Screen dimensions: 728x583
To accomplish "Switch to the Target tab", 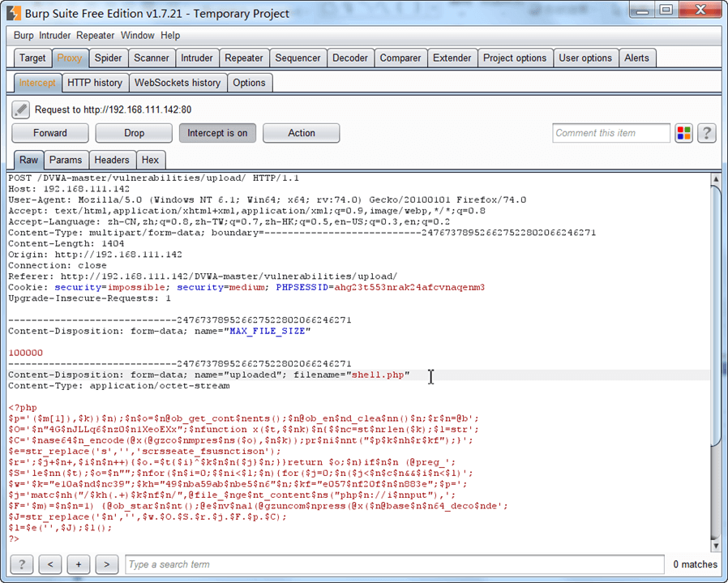I will click(32, 58).
